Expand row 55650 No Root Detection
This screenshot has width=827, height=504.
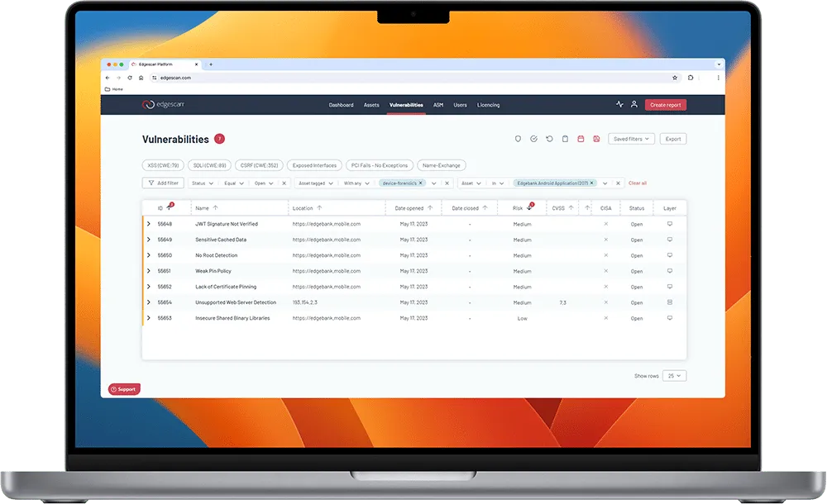[149, 255]
